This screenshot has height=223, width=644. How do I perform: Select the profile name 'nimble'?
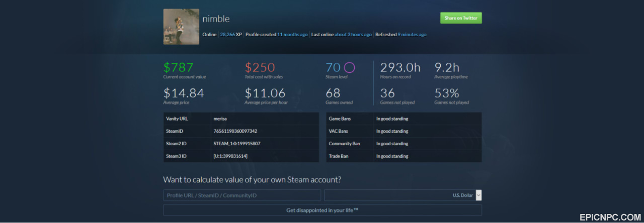pos(216,19)
